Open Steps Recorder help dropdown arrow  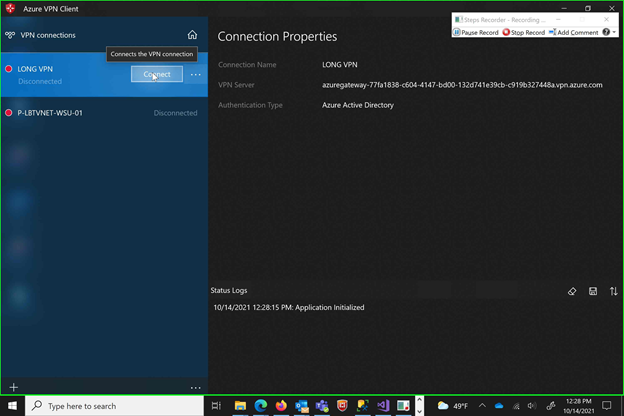[x=614, y=32]
